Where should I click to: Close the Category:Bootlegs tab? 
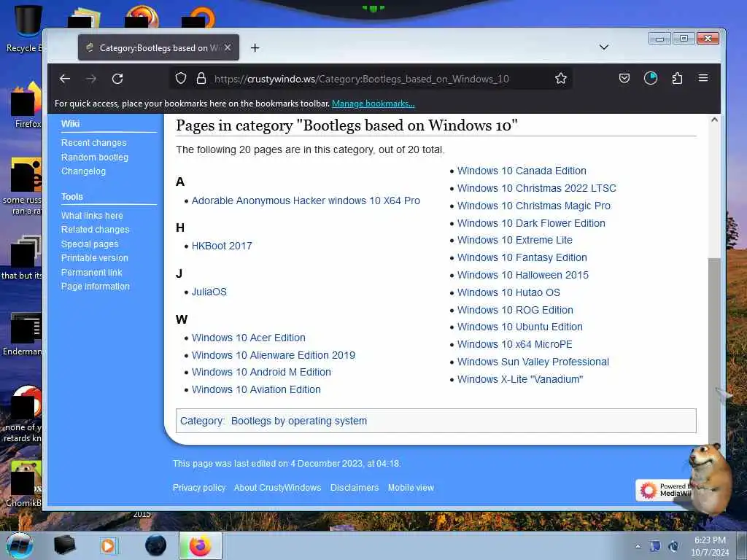coord(228,47)
